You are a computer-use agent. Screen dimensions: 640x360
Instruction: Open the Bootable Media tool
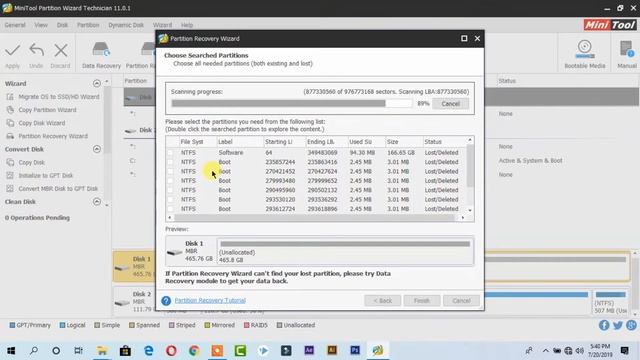[584, 54]
